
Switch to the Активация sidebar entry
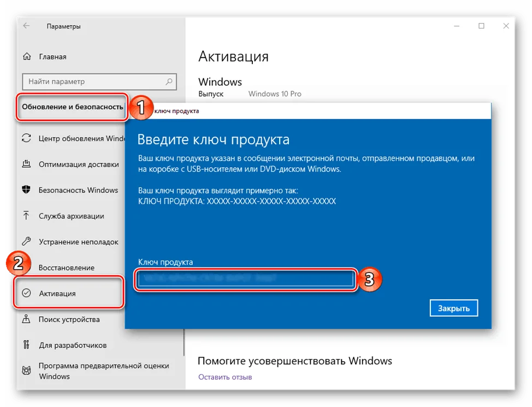(x=60, y=293)
